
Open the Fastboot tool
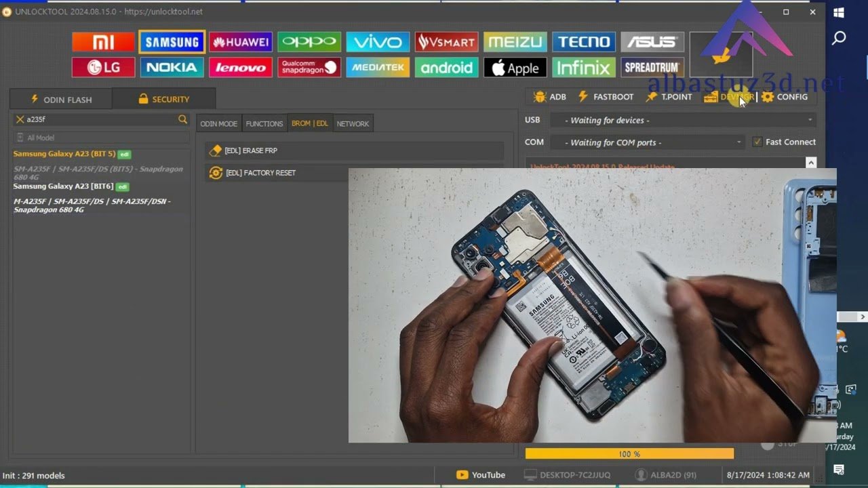tap(605, 97)
